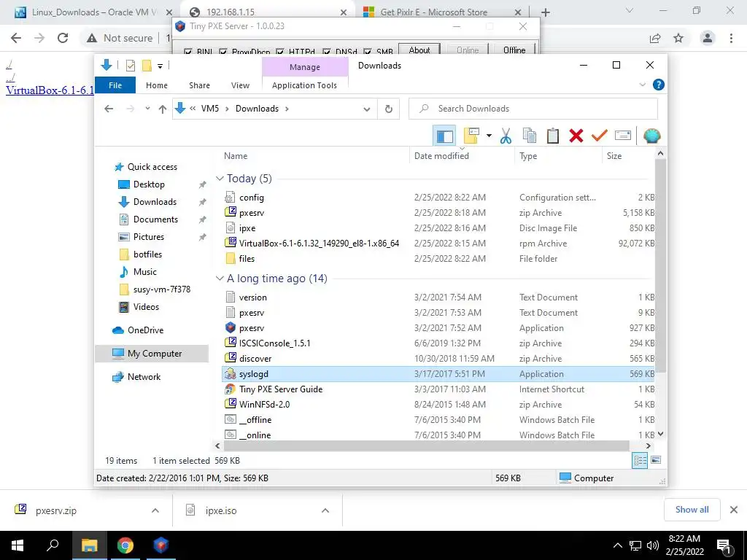
Task: Toggle DNSd checkbox in Tiny PXE Server
Action: 326,51
